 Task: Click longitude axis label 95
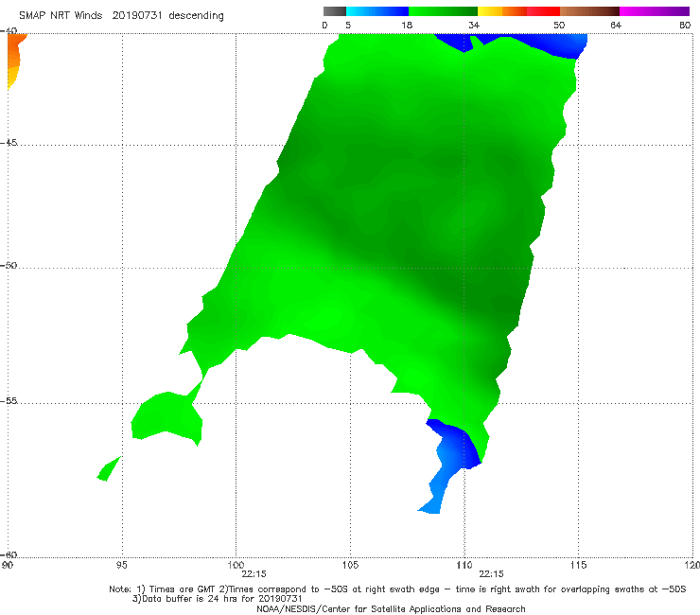point(121,566)
